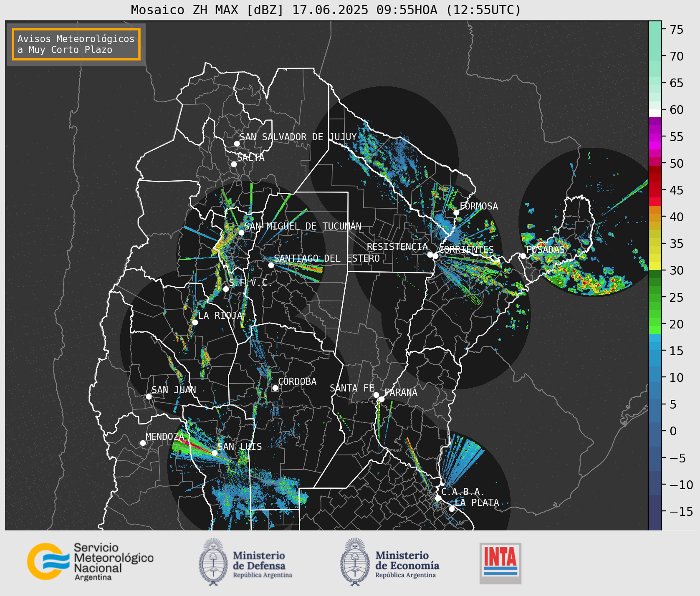
Task: Select the Formosa city dot
Action: tap(456, 213)
